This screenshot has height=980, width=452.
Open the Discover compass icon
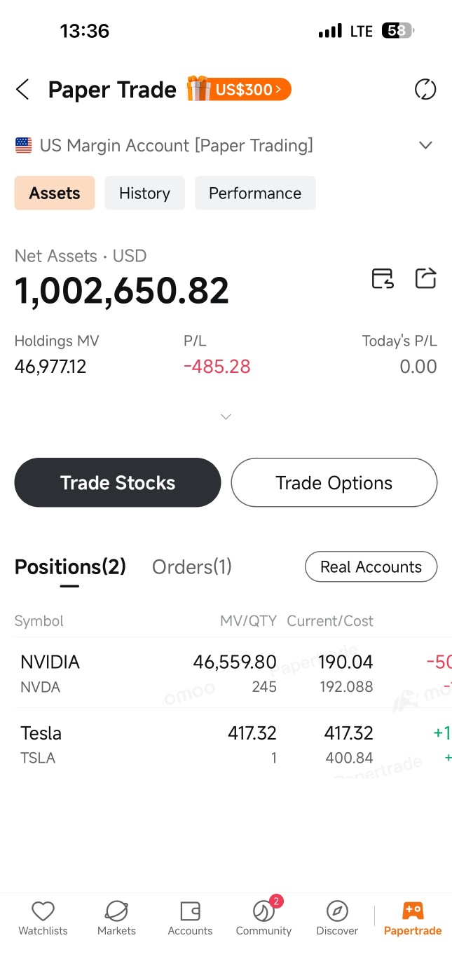[x=337, y=911]
